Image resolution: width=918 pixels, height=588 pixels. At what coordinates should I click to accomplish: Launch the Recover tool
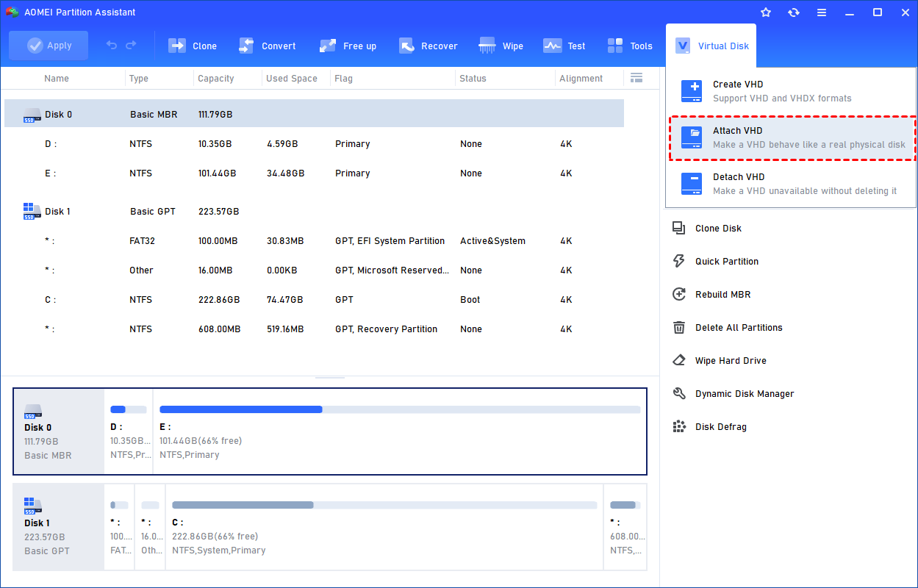tap(407, 46)
